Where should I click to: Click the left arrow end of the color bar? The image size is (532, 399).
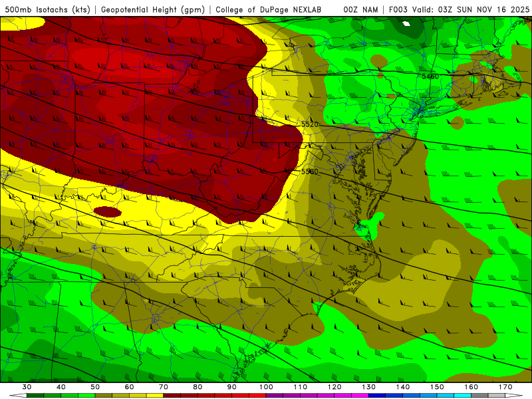click(19, 396)
